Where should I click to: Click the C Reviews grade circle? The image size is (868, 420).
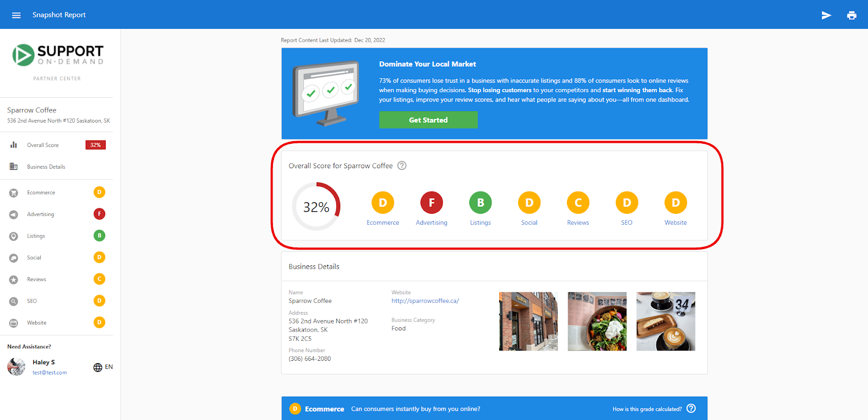point(578,203)
